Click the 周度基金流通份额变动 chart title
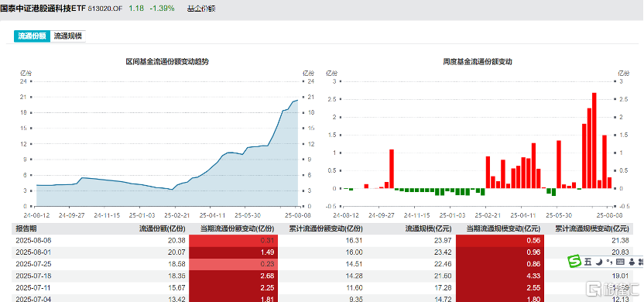This screenshot has height=302, width=644. (x=478, y=62)
